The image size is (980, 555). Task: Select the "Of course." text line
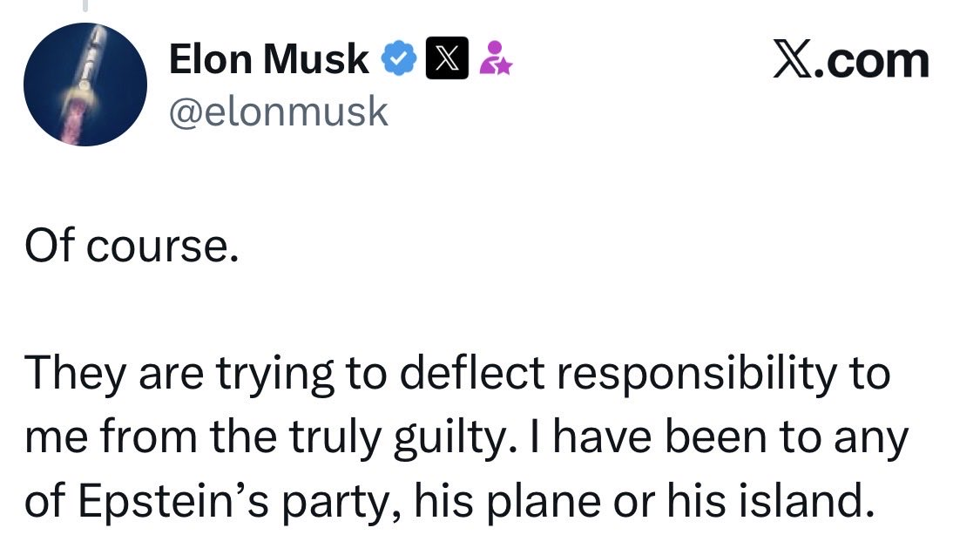coord(132,246)
